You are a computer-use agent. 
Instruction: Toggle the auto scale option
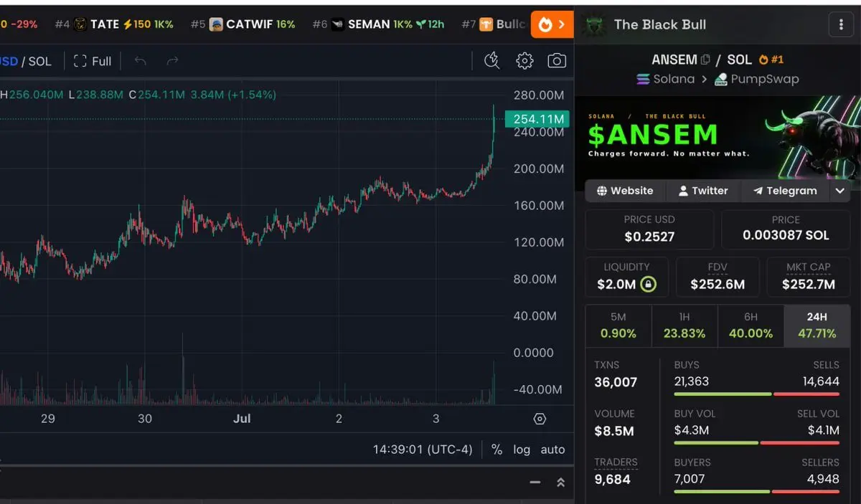pos(552,450)
